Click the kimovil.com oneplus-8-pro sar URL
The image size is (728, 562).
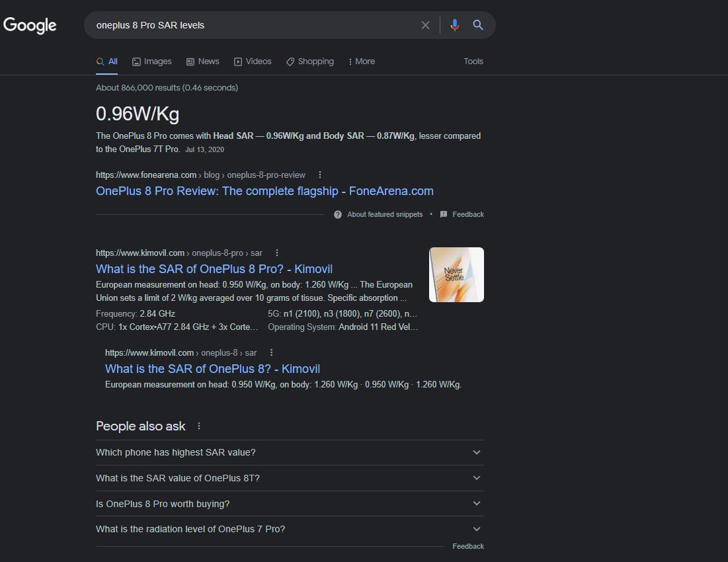tap(179, 253)
